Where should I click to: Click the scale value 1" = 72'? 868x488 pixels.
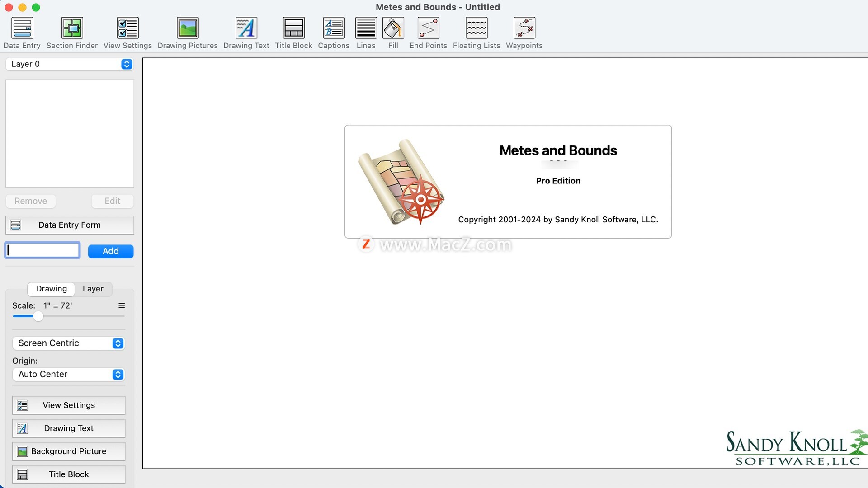tap(58, 305)
